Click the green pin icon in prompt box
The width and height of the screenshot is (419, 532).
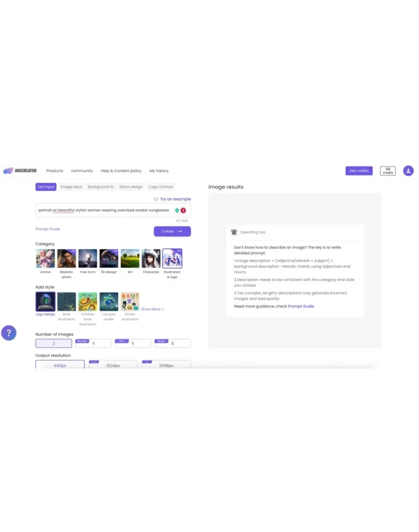[177, 210]
